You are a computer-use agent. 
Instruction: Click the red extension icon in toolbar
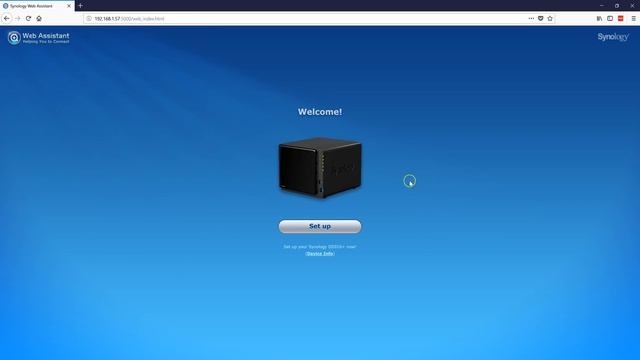point(620,18)
